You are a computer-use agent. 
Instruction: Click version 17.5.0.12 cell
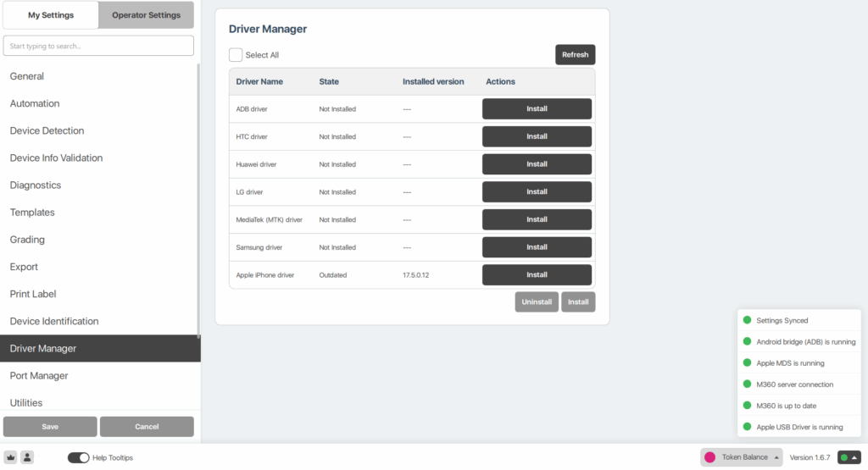(x=415, y=275)
